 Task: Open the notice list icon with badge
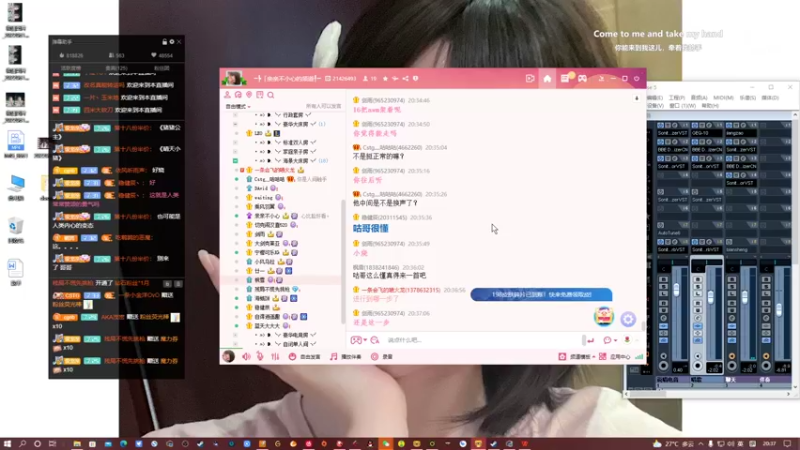pyautogui.click(x=565, y=79)
